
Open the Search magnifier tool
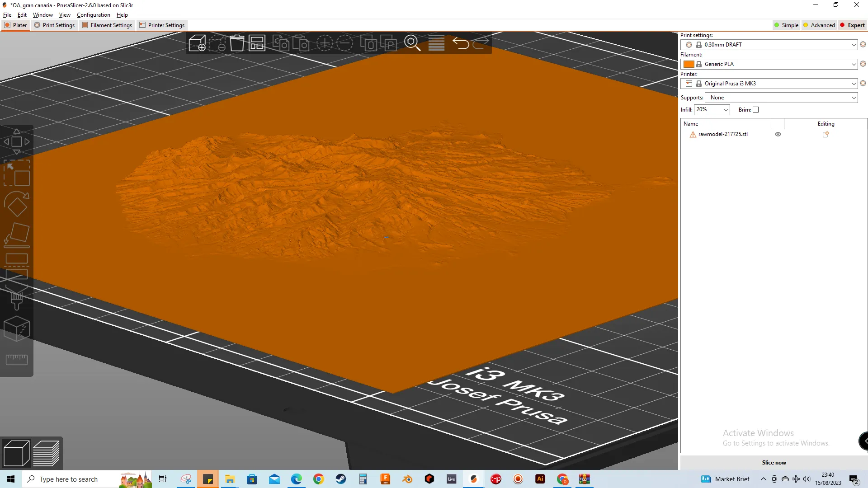(x=412, y=43)
